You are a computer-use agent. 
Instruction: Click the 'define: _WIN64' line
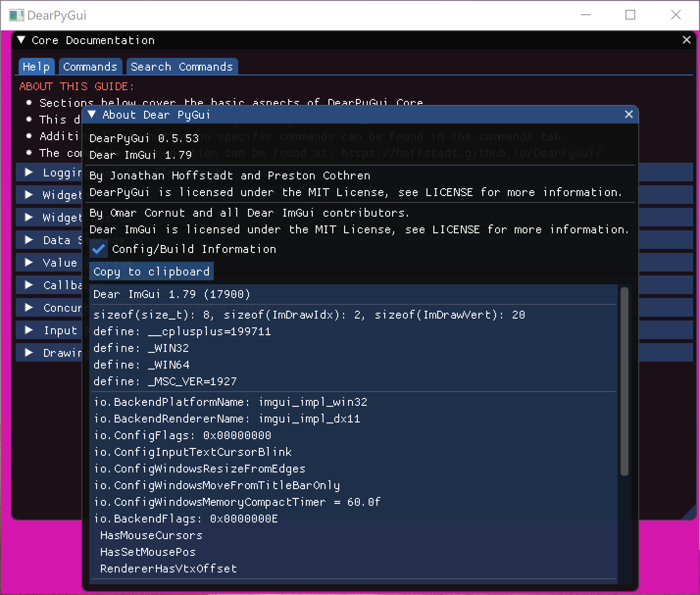pos(141,365)
